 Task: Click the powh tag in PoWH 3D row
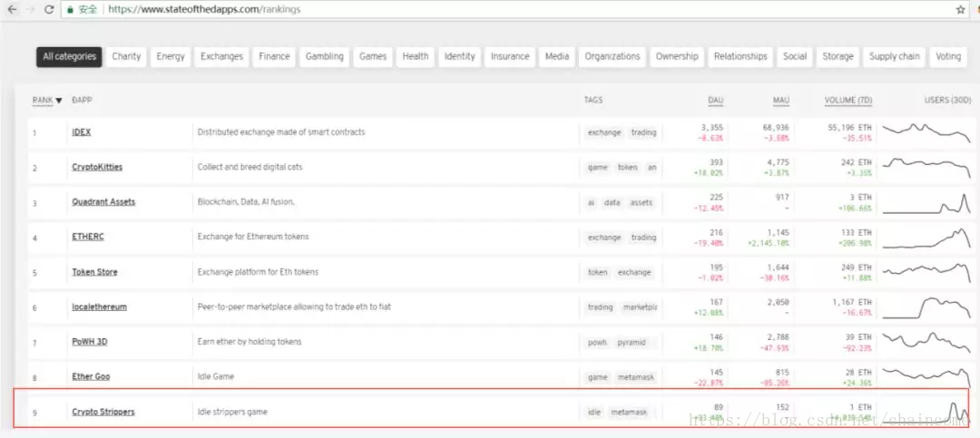point(597,343)
